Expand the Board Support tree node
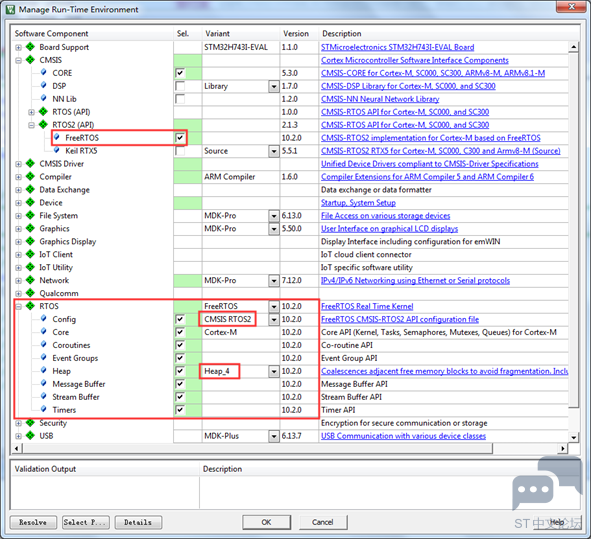591x539 pixels. point(18,47)
